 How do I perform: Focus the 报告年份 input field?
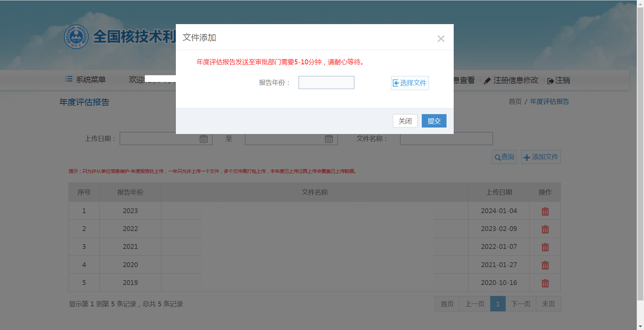[326, 82]
